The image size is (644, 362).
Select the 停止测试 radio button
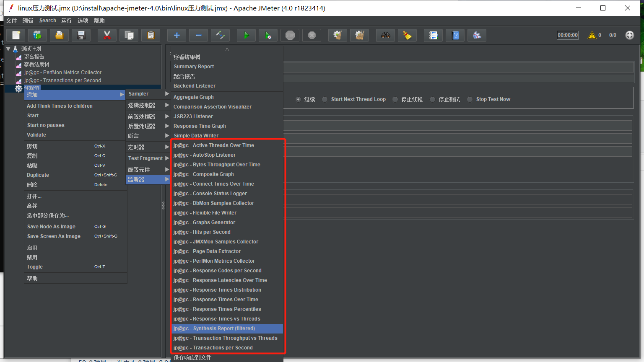(432, 99)
